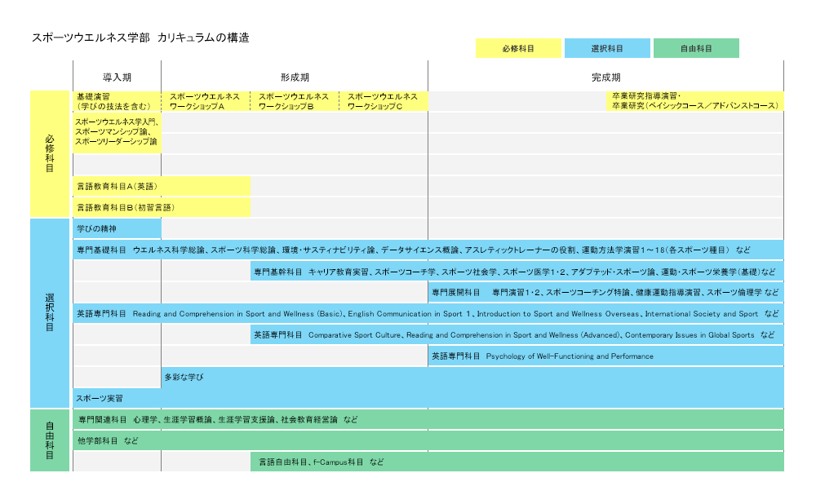Viewport: 816px width, 504px height.
Task: Select the 言語教育科目B(初習言語) bar
Action: coord(162,207)
